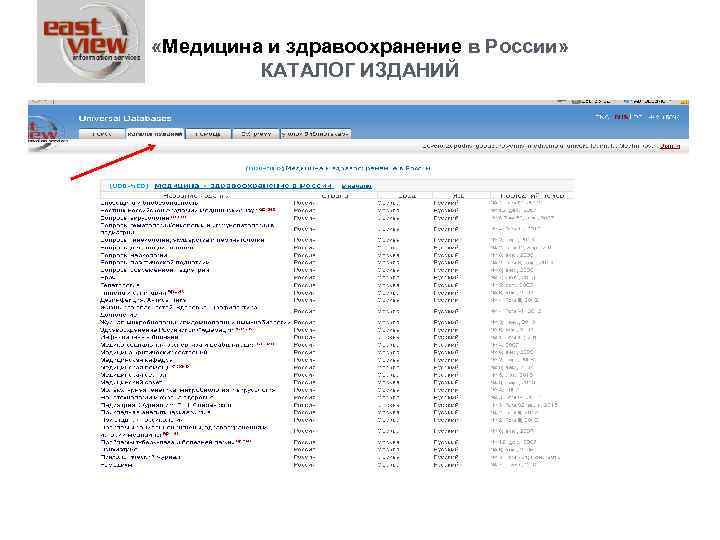Image resolution: width=720 pixels, height=540 pixels.
Task: Open 'Медицинский совет' journal entry
Action: coord(131,382)
